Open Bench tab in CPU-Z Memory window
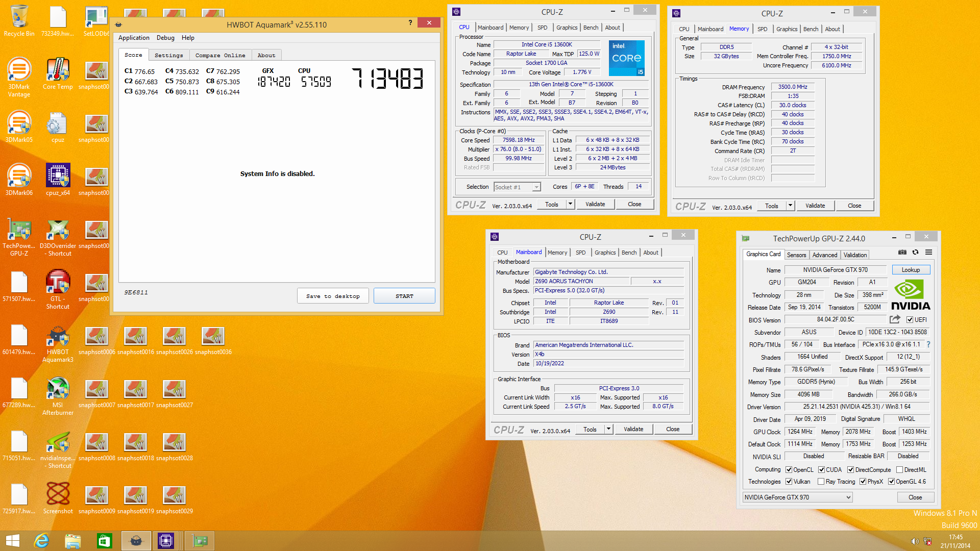Image resolution: width=980 pixels, height=551 pixels. click(811, 29)
